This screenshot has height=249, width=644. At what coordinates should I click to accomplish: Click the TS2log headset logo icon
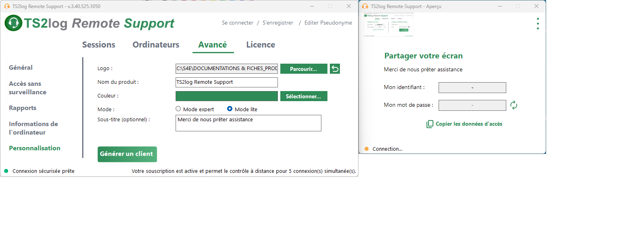coord(13,23)
